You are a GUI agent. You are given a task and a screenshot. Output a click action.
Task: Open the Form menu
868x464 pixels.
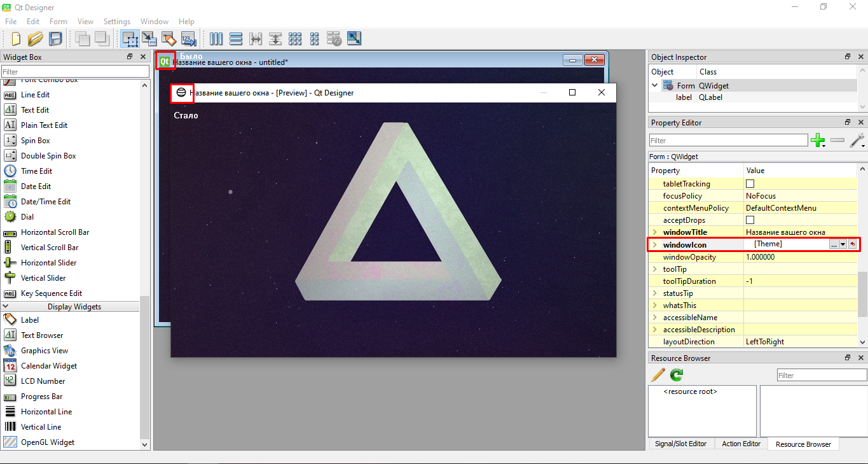(x=58, y=22)
